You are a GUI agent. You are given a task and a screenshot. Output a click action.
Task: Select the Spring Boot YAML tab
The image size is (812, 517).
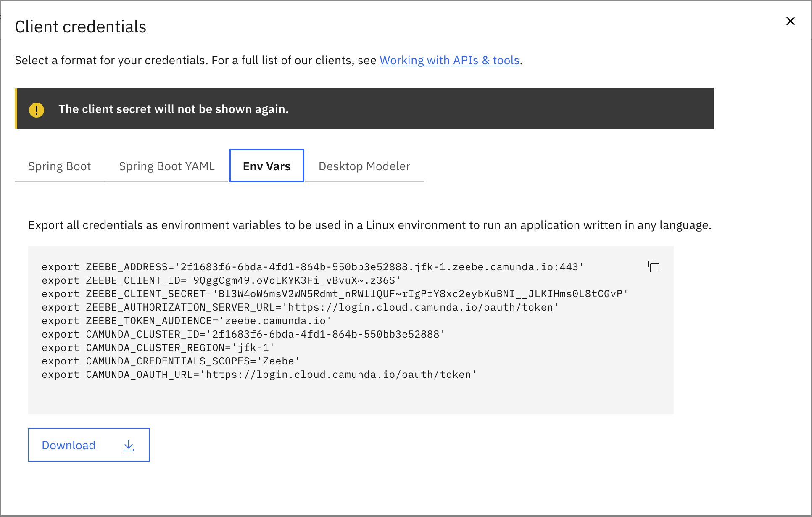tap(166, 166)
